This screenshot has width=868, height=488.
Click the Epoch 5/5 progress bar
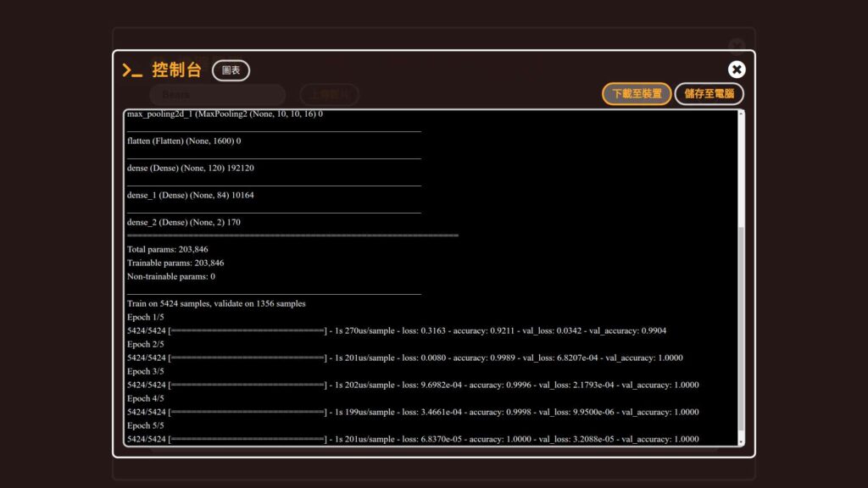click(248, 439)
